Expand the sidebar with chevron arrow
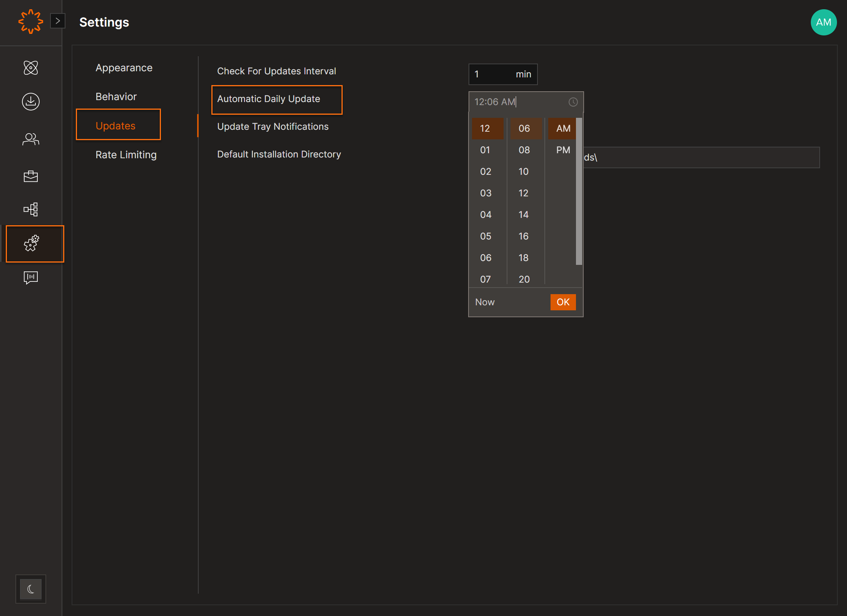This screenshot has width=847, height=616. tap(58, 21)
